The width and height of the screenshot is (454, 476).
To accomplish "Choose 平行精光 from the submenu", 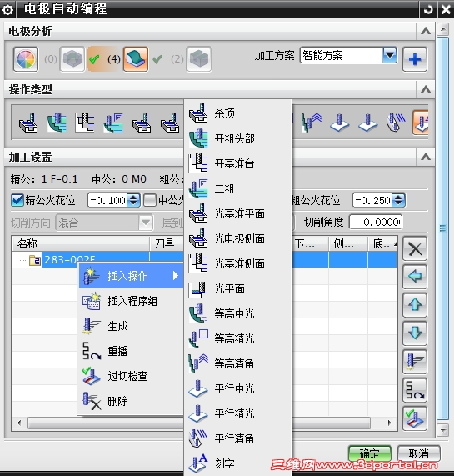I will [x=237, y=413].
